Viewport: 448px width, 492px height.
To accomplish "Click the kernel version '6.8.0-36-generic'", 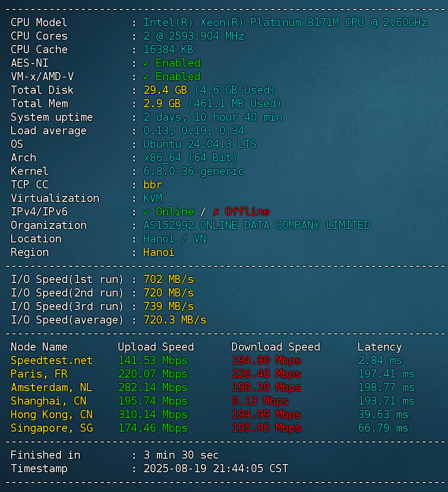I will pyautogui.click(x=194, y=171).
